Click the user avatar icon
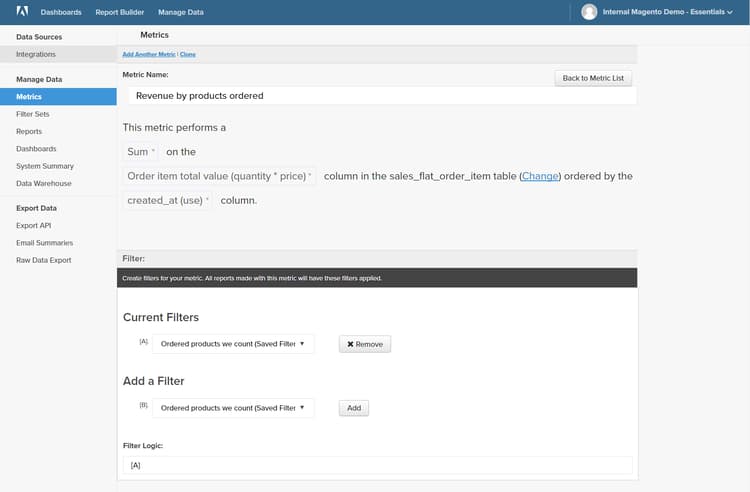This screenshot has height=492, width=750. click(x=589, y=12)
